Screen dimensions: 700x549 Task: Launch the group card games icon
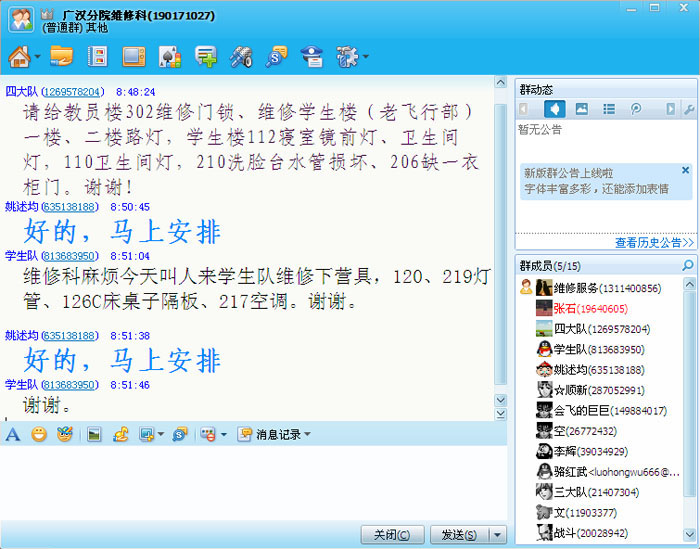coord(170,57)
